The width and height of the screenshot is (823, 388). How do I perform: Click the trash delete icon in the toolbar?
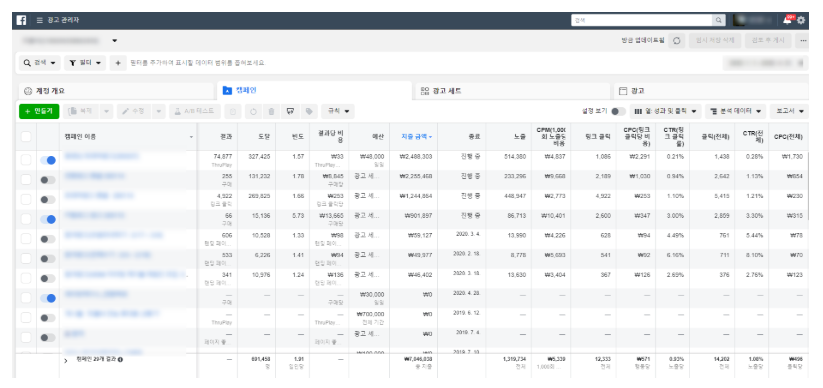click(x=271, y=111)
